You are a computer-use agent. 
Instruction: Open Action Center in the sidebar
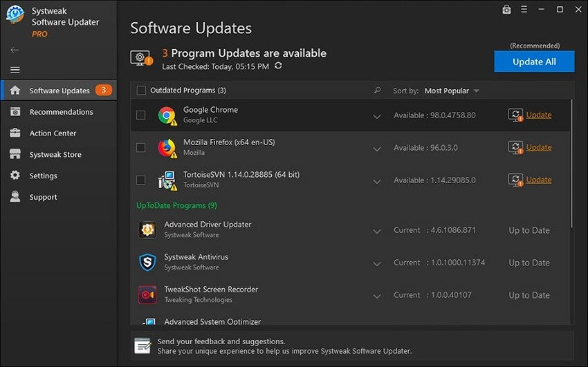coord(59,133)
